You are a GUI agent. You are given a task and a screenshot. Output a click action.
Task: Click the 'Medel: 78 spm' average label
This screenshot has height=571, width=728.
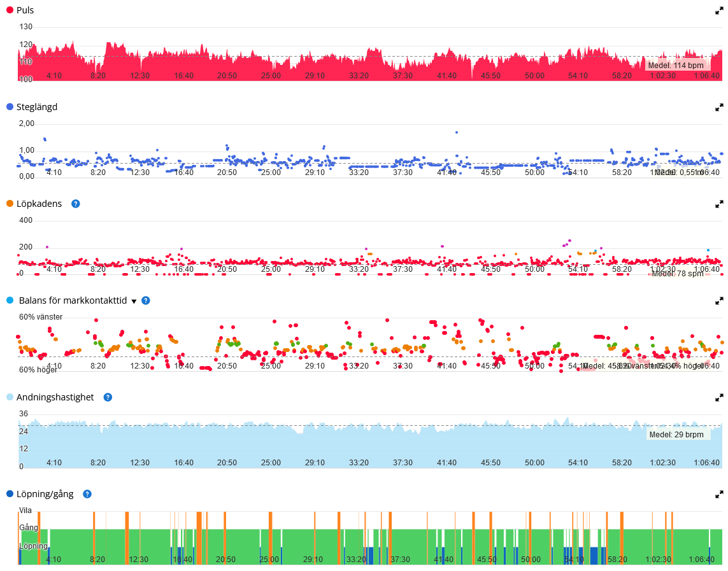(x=678, y=274)
